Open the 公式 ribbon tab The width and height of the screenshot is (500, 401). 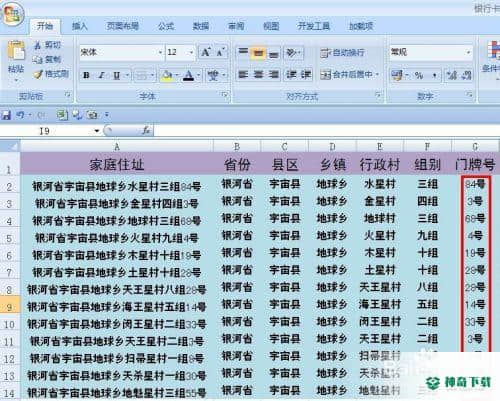pyautogui.click(x=166, y=26)
